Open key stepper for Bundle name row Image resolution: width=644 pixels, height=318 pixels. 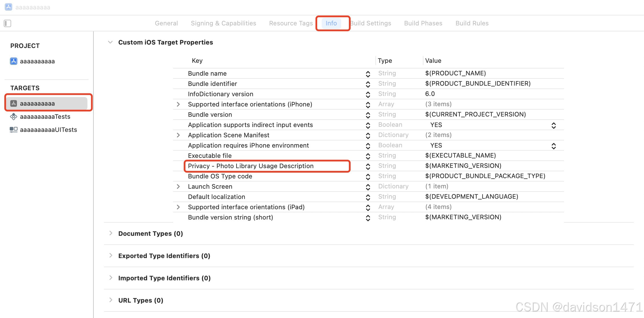pos(368,74)
